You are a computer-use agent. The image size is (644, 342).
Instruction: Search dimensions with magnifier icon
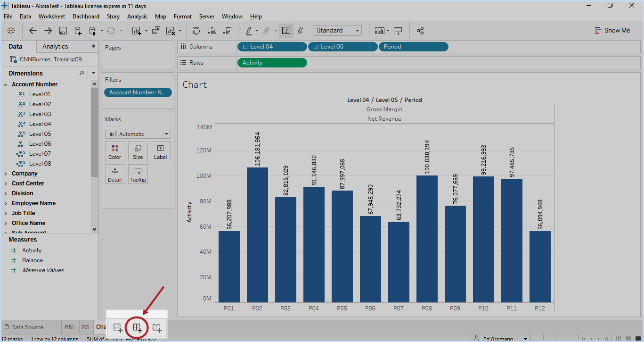click(82, 73)
